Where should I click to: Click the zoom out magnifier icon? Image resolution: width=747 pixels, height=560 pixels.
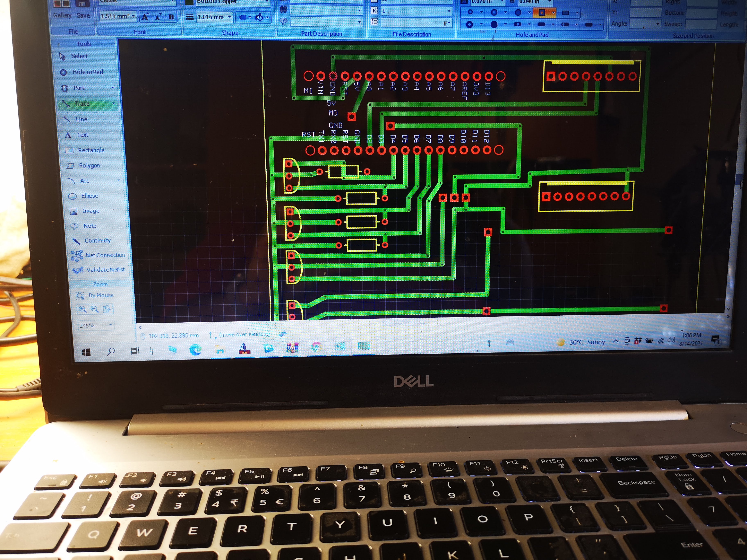95,309
